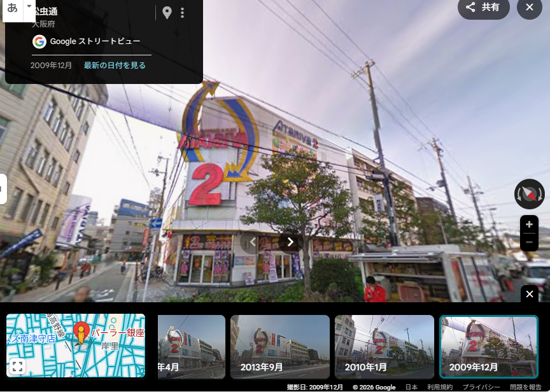Click the 大阪府 location text
This screenshot has width=550, height=392.
[x=43, y=24]
